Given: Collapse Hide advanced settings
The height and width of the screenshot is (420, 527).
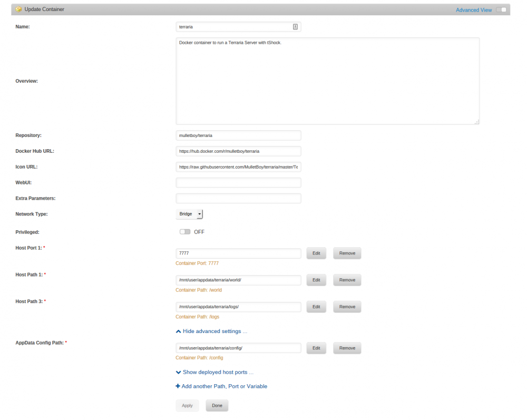Looking at the screenshot, I should point(211,331).
